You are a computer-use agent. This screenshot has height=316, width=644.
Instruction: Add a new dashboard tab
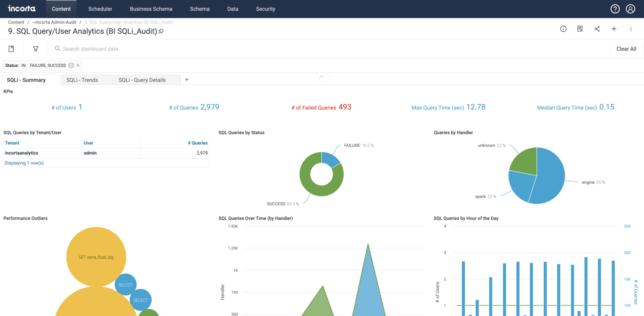coord(186,79)
